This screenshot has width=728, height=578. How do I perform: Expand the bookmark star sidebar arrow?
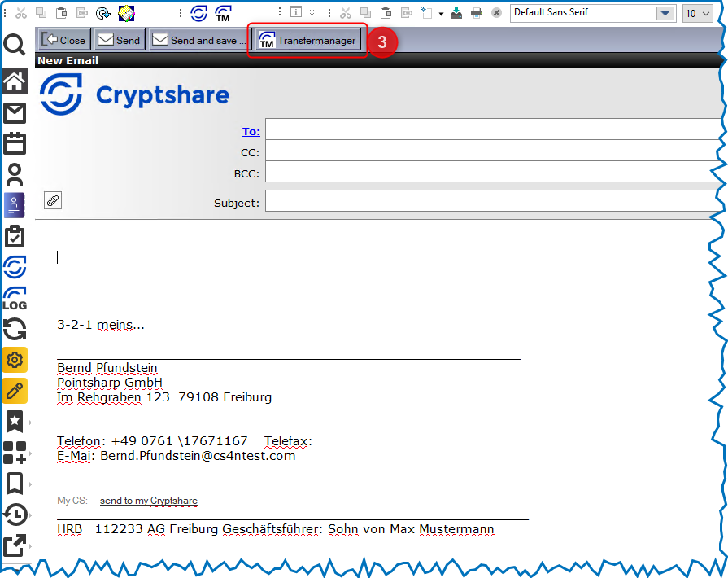tap(31, 423)
